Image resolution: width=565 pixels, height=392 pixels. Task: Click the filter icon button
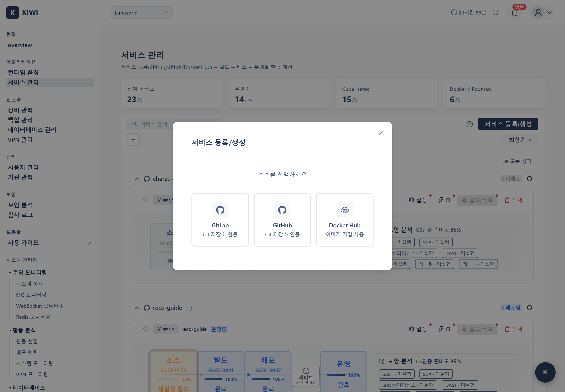[133, 140]
